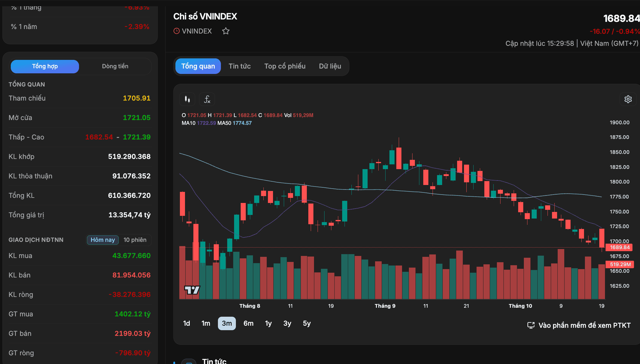Viewport: 640px width, 364px height.
Task: Open the Tin tức tab
Action: [239, 66]
